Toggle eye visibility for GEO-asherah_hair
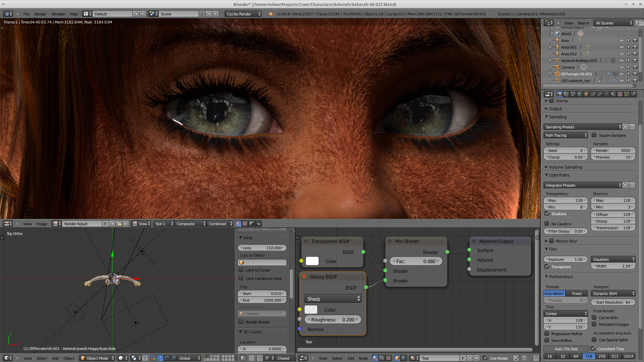This screenshot has height=362, width=644. tap(622, 80)
